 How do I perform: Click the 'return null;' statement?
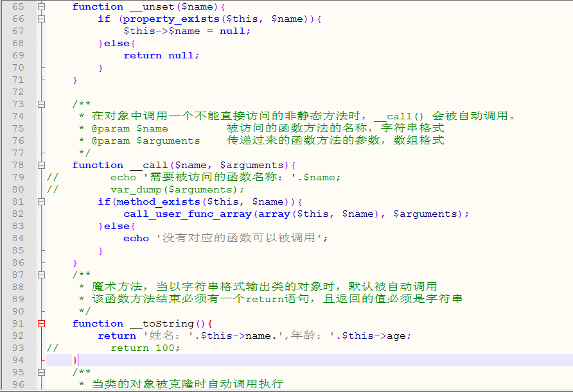161,55
